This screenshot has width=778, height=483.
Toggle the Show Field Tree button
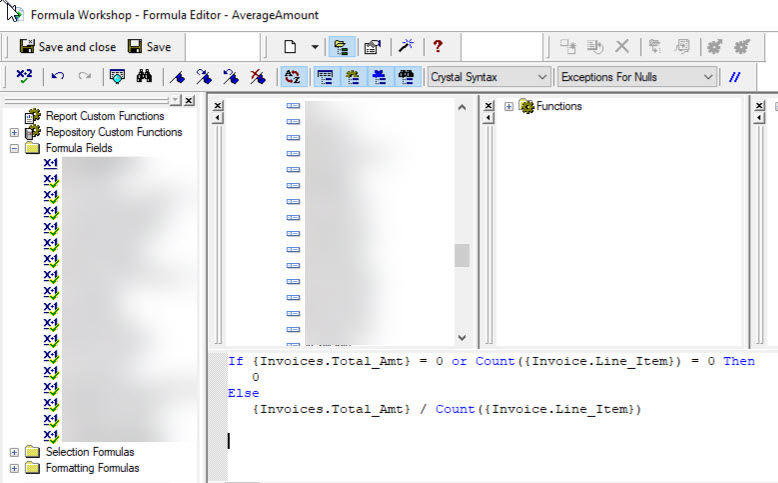point(325,77)
